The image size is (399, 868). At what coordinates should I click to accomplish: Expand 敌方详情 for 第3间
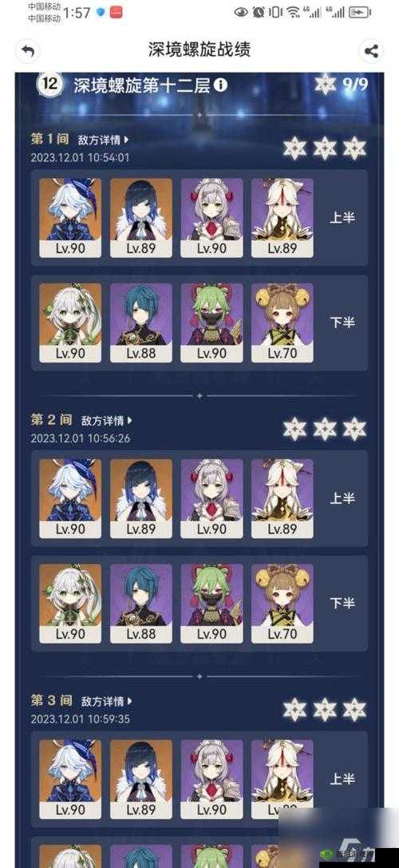pyautogui.click(x=107, y=701)
